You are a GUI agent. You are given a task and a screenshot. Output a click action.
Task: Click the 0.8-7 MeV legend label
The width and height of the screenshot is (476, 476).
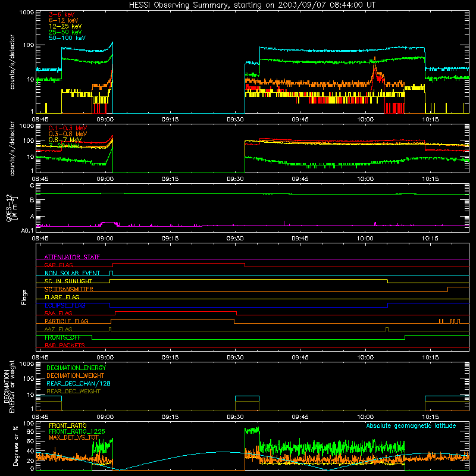[x=65, y=140]
